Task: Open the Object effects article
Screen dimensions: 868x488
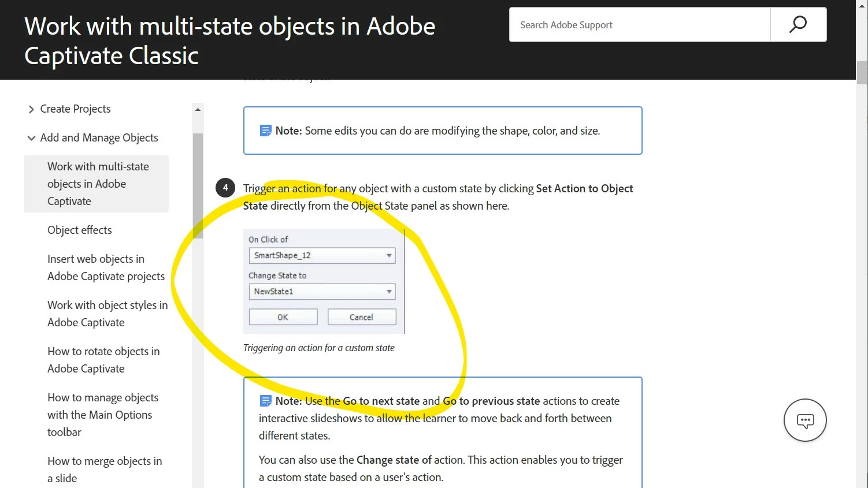Action: click(x=80, y=230)
